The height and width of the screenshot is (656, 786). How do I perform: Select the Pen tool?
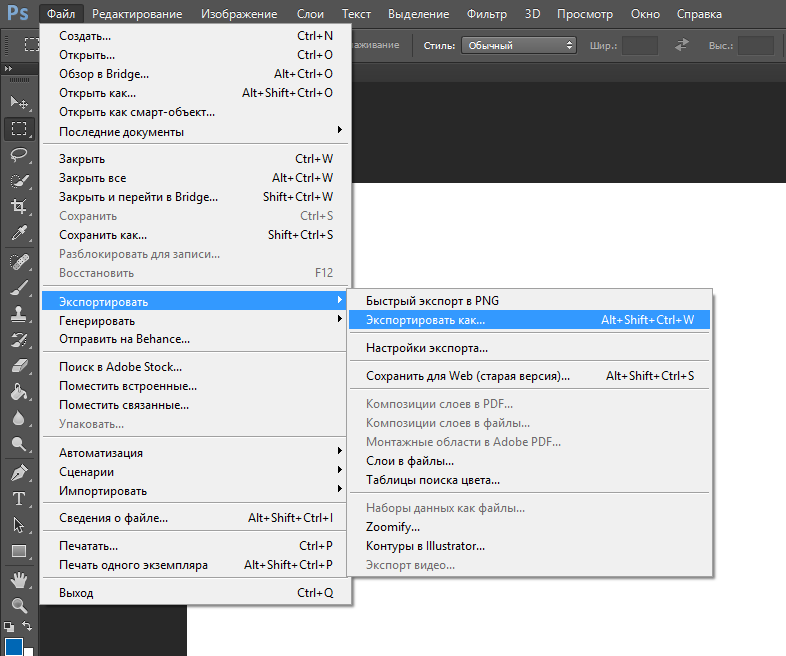tap(19, 473)
